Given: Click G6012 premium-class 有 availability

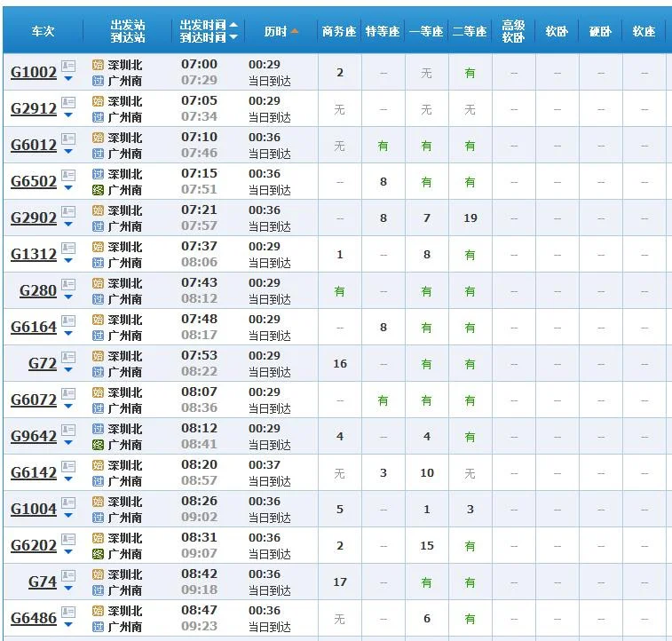Looking at the screenshot, I should 383,146.
